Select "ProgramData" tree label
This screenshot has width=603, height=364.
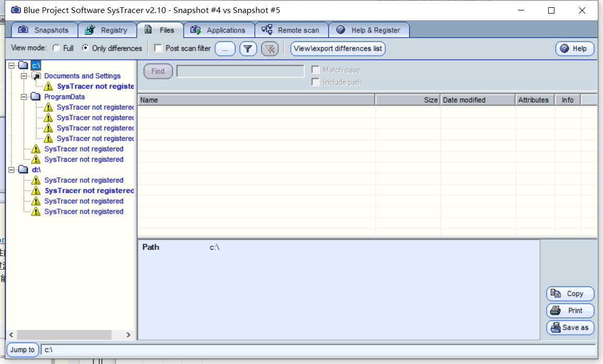point(64,97)
